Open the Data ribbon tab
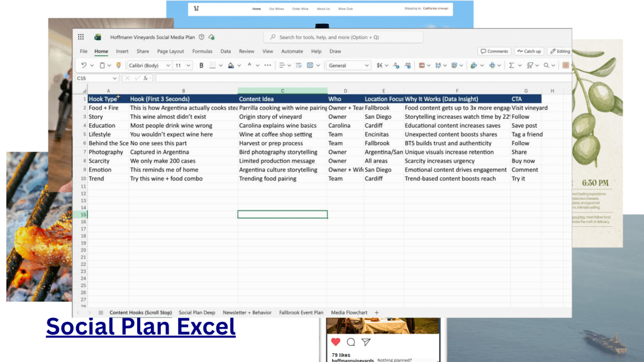Screen dimensions: 644x362 coord(226,52)
